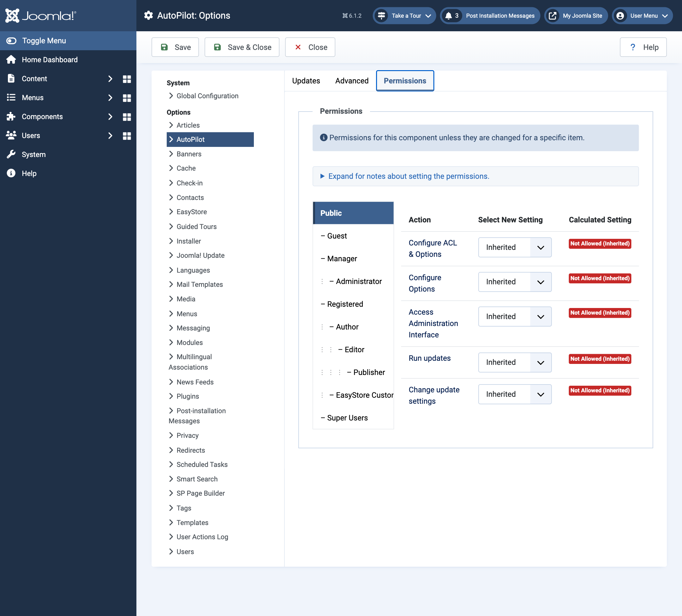
Task: Open Home Dashboard from sidebar
Action: (x=49, y=60)
